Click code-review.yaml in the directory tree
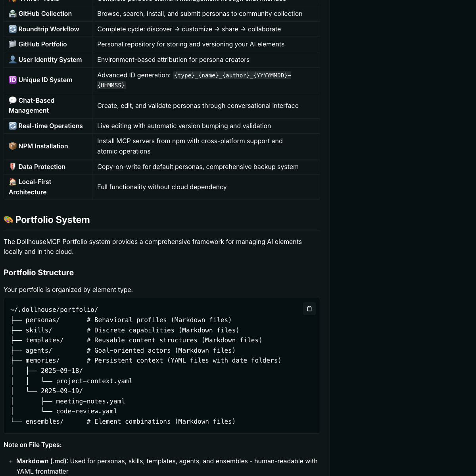476x476 pixels. coord(86,411)
